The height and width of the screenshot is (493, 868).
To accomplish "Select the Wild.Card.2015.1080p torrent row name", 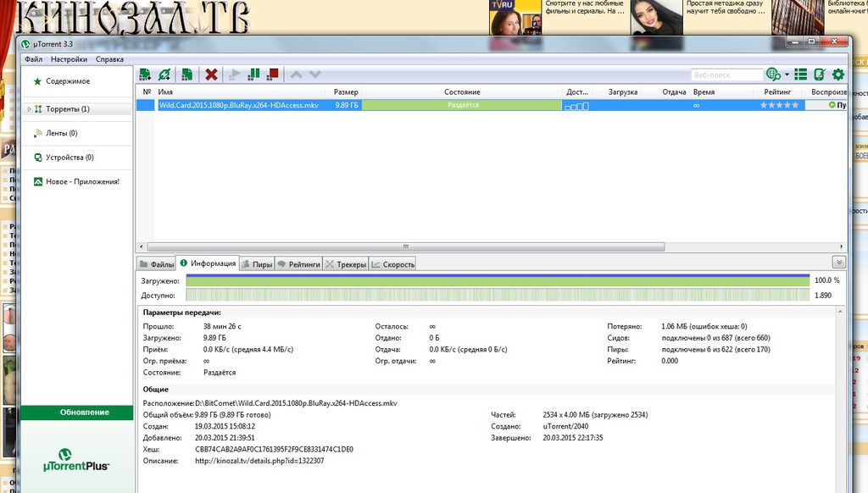I will pos(238,105).
